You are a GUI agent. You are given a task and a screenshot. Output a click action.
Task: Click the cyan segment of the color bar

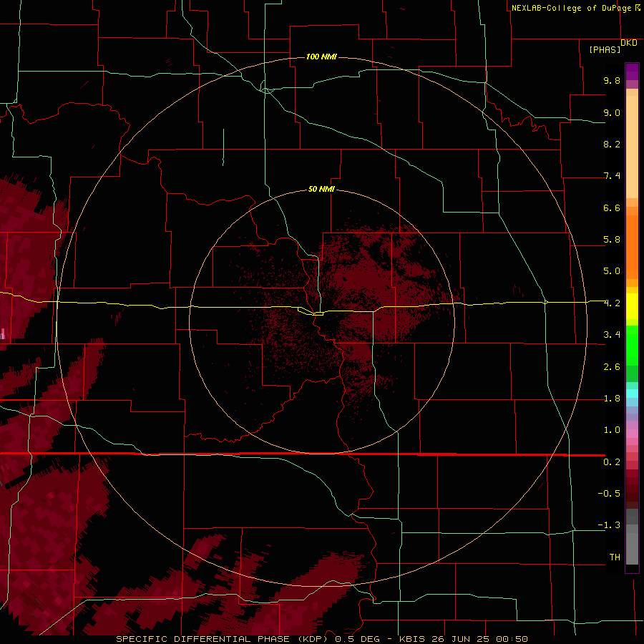point(632,394)
